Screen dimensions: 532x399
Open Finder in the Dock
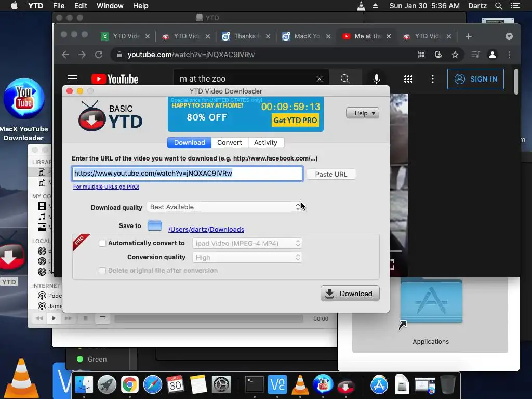pos(84,385)
